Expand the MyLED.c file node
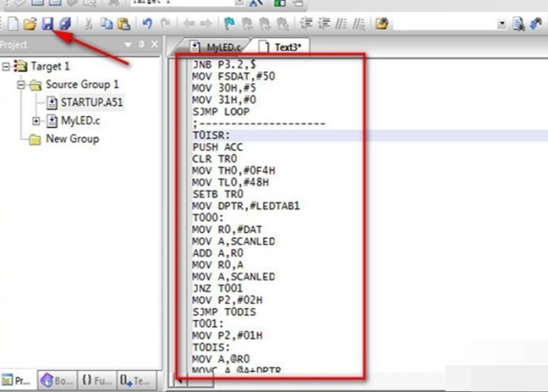 tap(36, 121)
